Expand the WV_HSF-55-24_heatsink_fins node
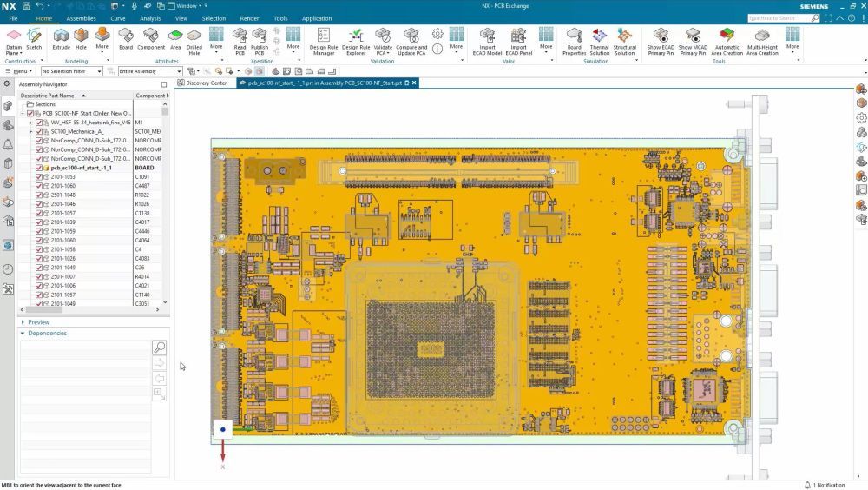 [31, 122]
